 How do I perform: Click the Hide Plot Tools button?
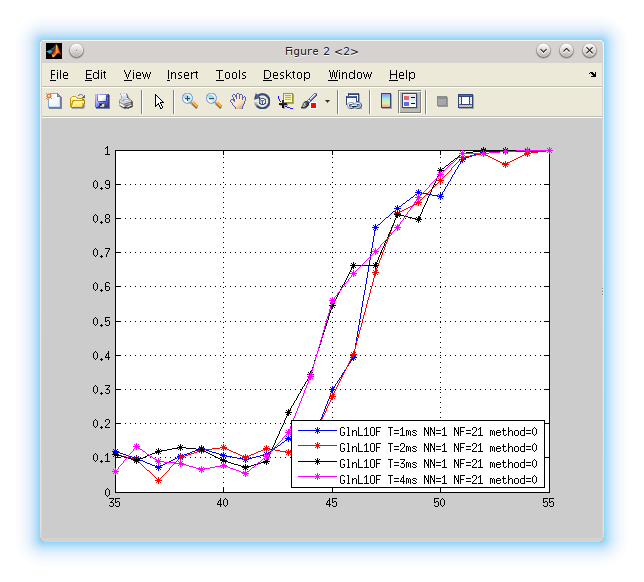click(442, 101)
